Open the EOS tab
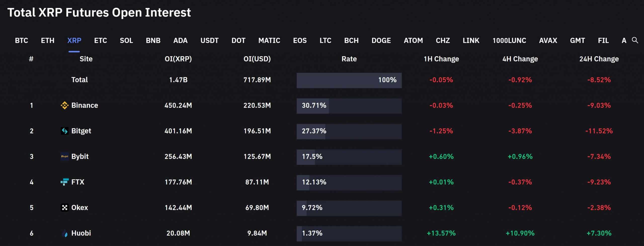 point(300,40)
